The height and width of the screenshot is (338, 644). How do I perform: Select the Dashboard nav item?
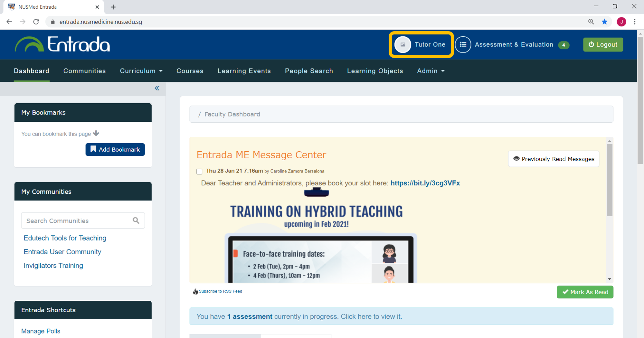32,71
